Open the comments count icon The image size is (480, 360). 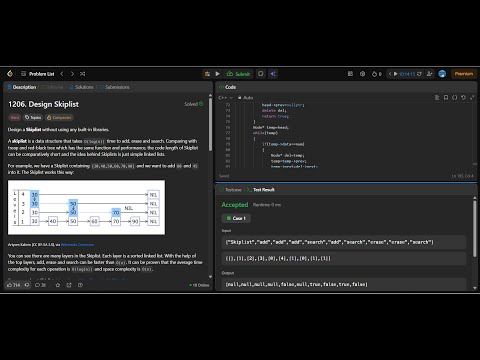(x=40, y=285)
